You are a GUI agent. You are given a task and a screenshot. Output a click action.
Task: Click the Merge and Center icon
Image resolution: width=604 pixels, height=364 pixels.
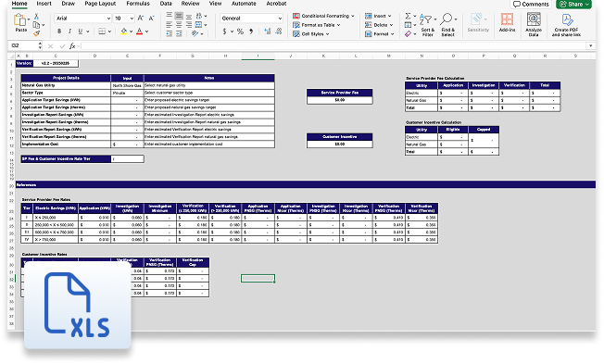click(x=199, y=25)
